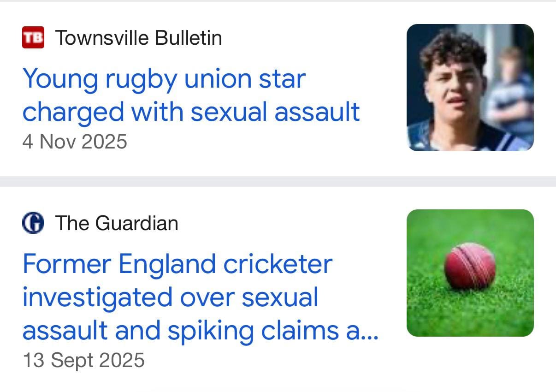
Task: Click the "charged with sexual assault" headline line
Action: tap(191, 112)
